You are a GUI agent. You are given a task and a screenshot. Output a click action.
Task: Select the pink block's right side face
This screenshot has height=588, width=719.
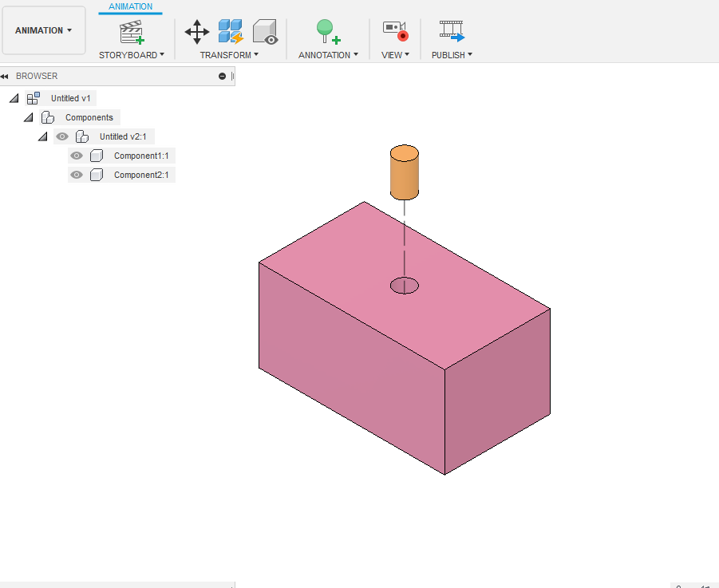497,392
